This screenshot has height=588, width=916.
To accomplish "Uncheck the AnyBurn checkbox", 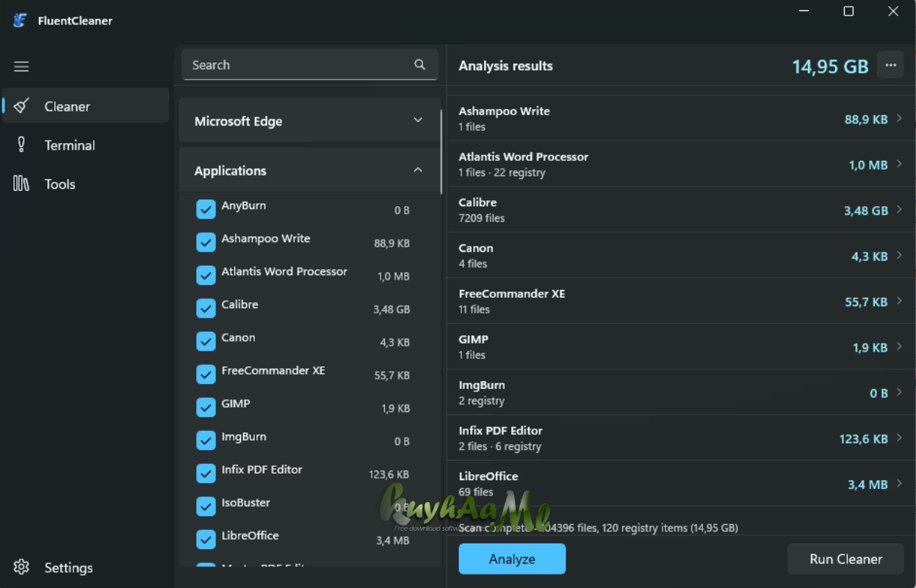I will tap(206, 210).
